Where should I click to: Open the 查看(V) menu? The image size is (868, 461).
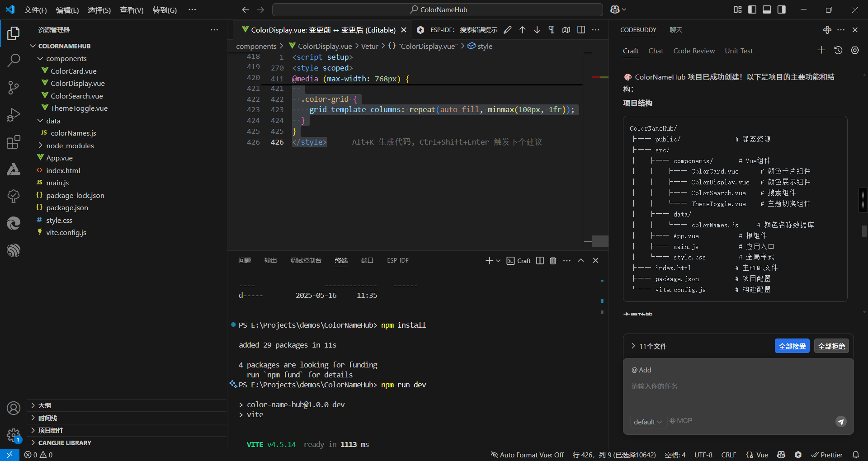pos(132,10)
